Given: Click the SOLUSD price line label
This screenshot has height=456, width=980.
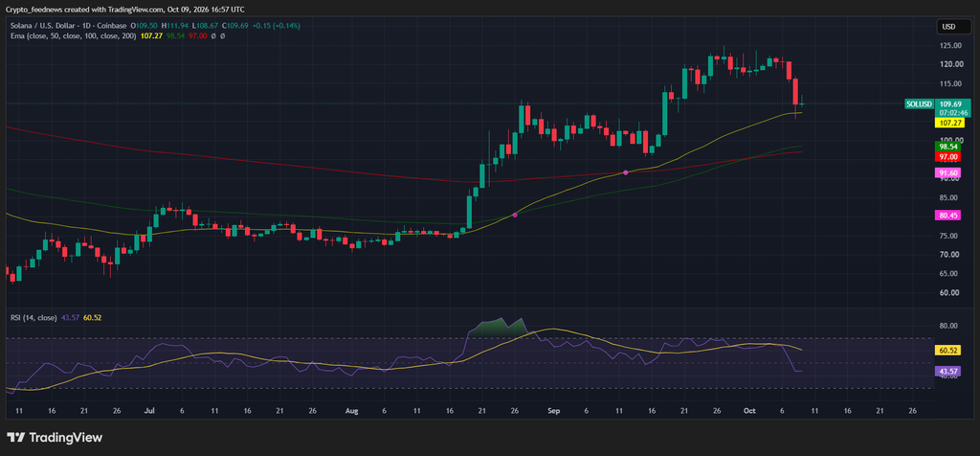Looking at the screenshot, I should pos(919,103).
